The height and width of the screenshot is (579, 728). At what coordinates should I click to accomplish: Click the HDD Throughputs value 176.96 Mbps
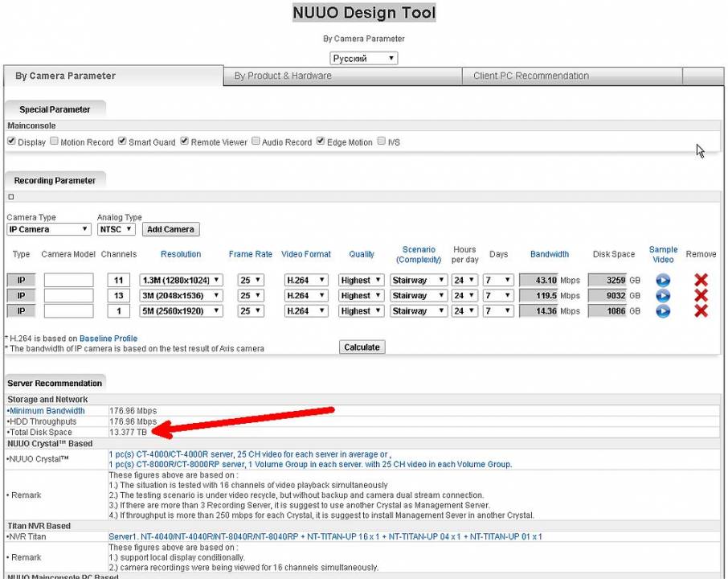point(133,421)
